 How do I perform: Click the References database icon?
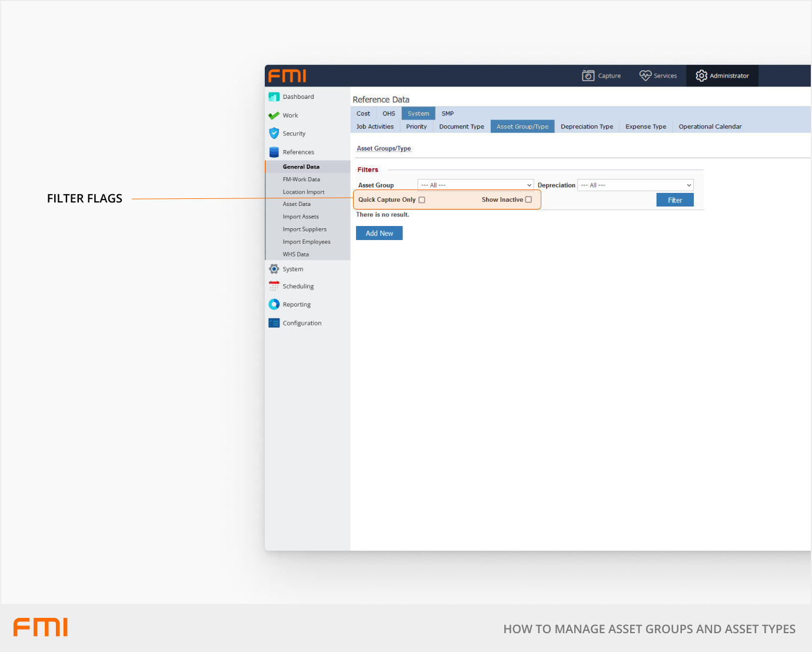pyautogui.click(x=274, y=152)
